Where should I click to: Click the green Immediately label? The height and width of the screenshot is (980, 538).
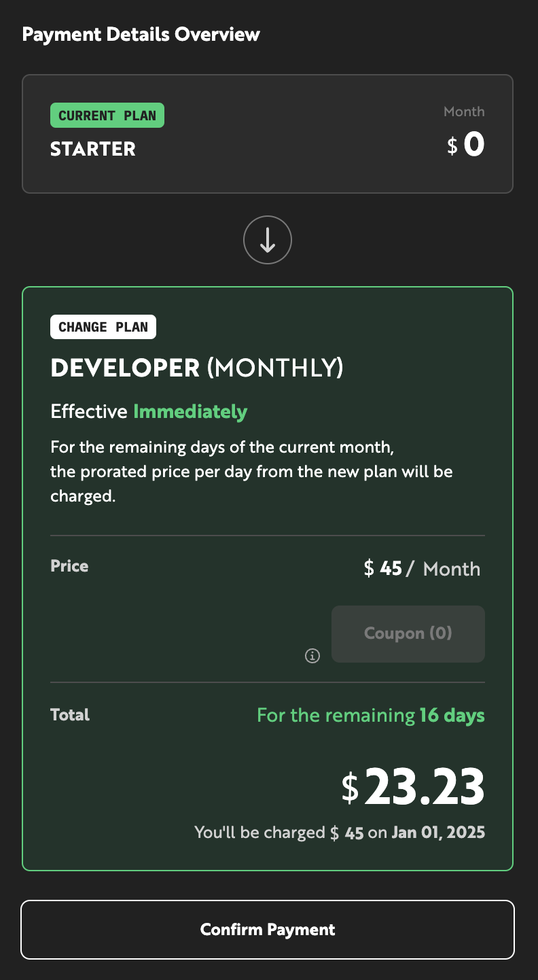tap(191, 411)
